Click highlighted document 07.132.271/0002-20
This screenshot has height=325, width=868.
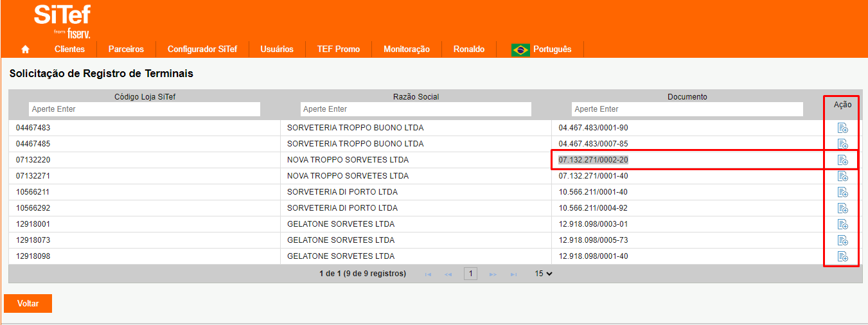coord(593,160)
